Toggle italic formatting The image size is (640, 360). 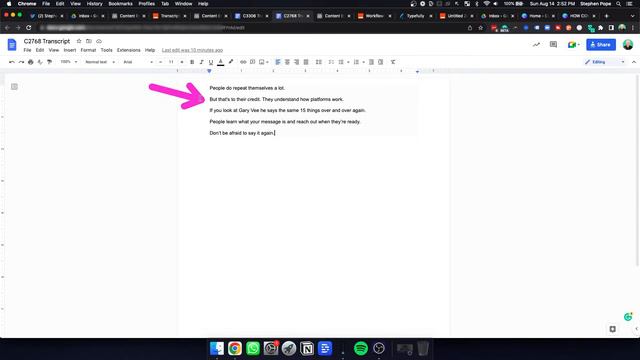(201, 62)
